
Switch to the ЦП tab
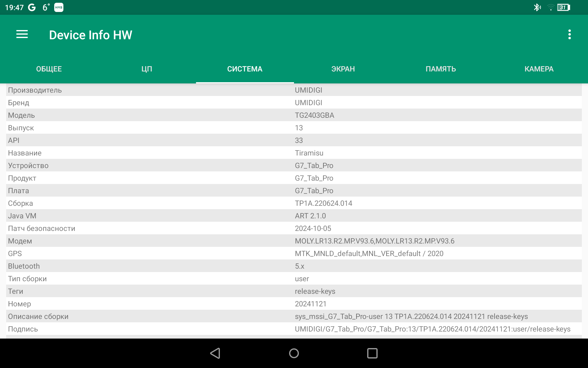(x=147, y=69)
